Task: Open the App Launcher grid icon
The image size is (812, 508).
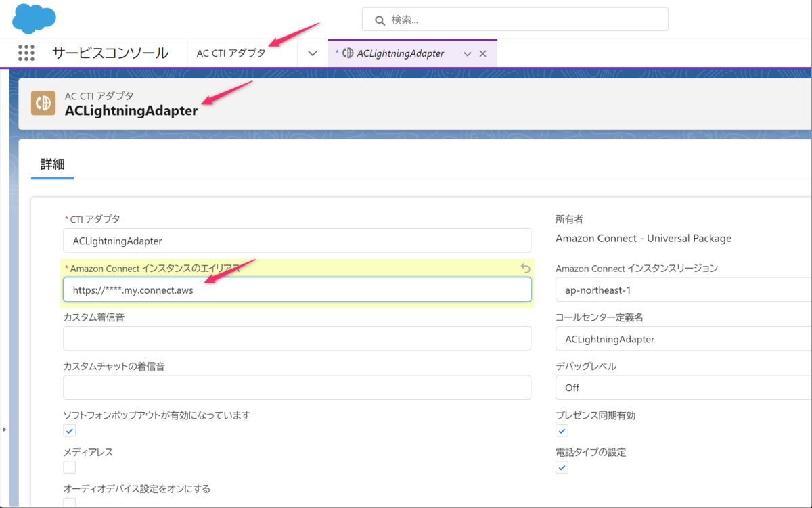Action: pos(26,53)
